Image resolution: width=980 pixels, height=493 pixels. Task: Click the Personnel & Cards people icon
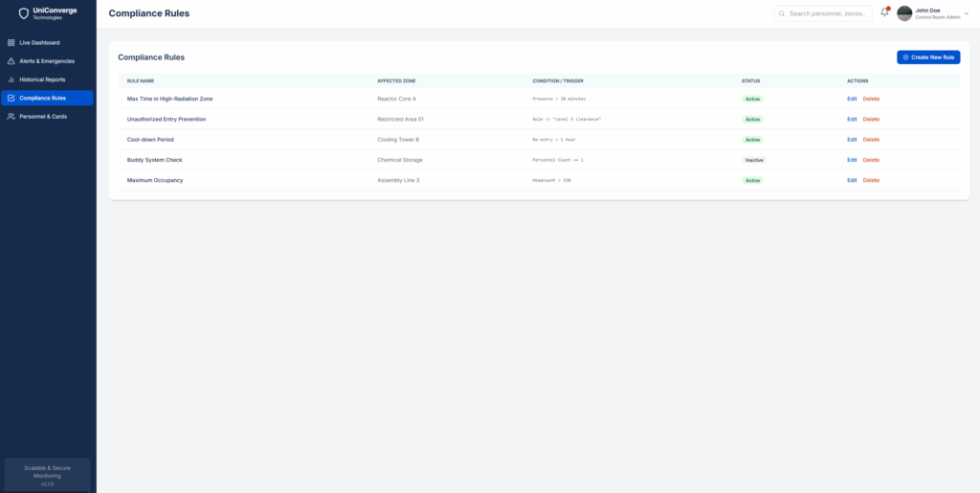(x=11, y=116)
